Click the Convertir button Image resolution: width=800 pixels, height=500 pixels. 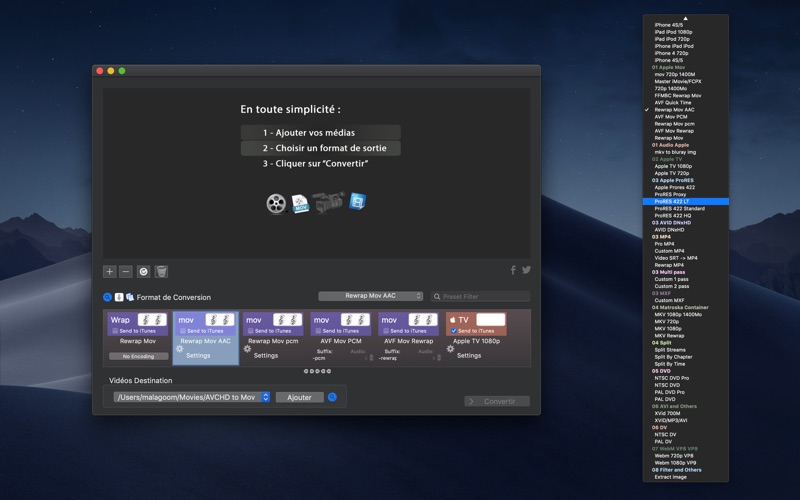[x=497, y=401]
